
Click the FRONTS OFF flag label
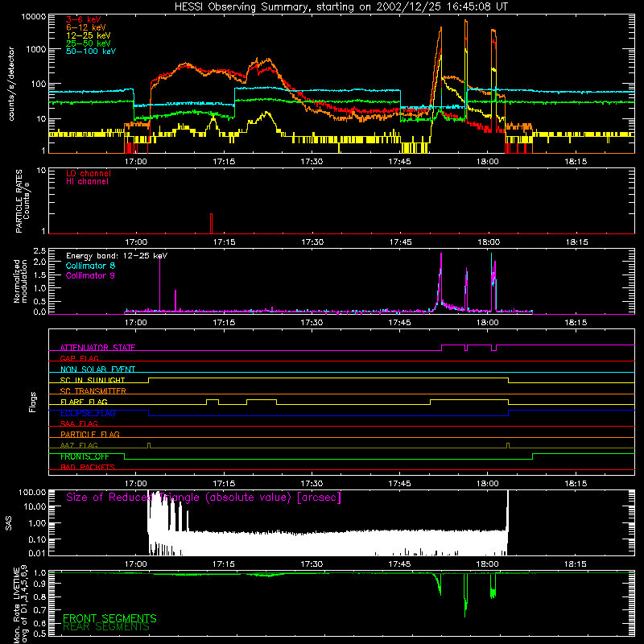[85, 456]
